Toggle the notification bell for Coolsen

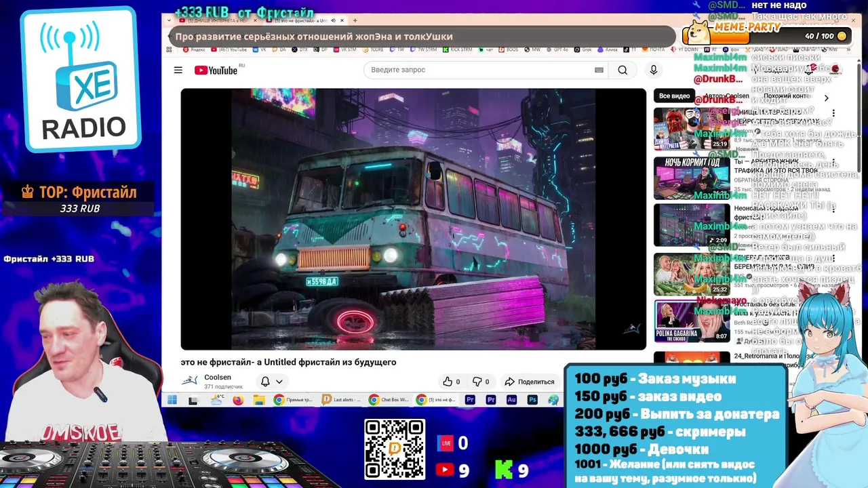[265, 382]
